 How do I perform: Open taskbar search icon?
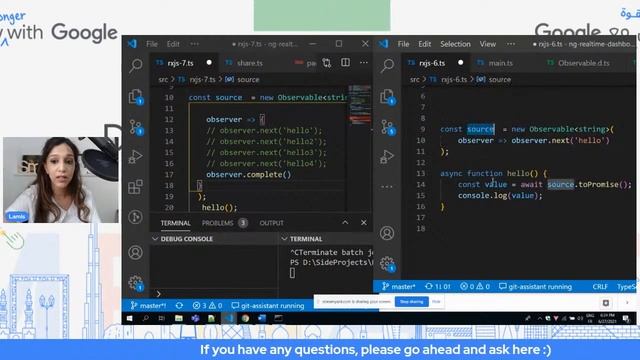(x=146, y=318)
